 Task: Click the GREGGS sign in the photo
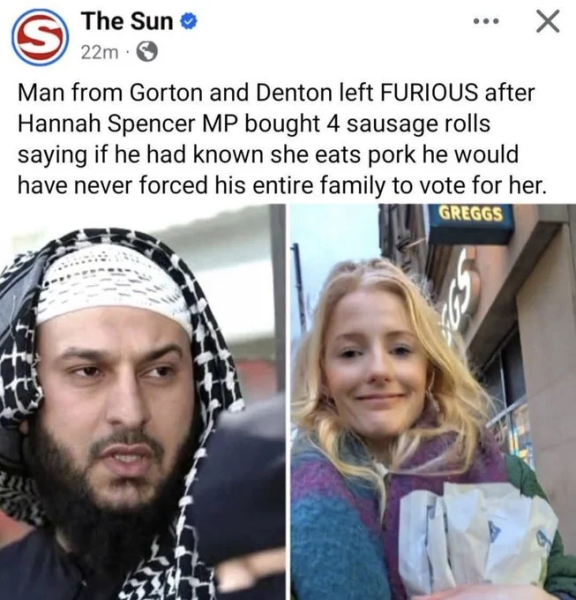470,215
